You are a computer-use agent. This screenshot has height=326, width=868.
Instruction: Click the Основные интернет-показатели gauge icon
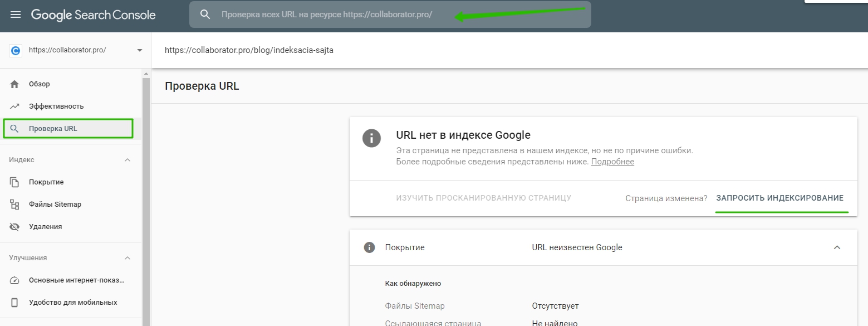[x=16, y=280]
